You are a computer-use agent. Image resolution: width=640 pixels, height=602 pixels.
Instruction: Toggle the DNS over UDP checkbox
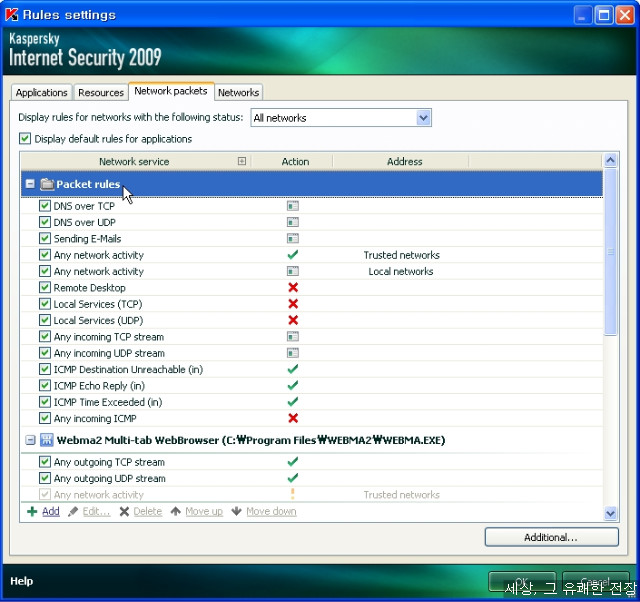[x=44, y=222]
